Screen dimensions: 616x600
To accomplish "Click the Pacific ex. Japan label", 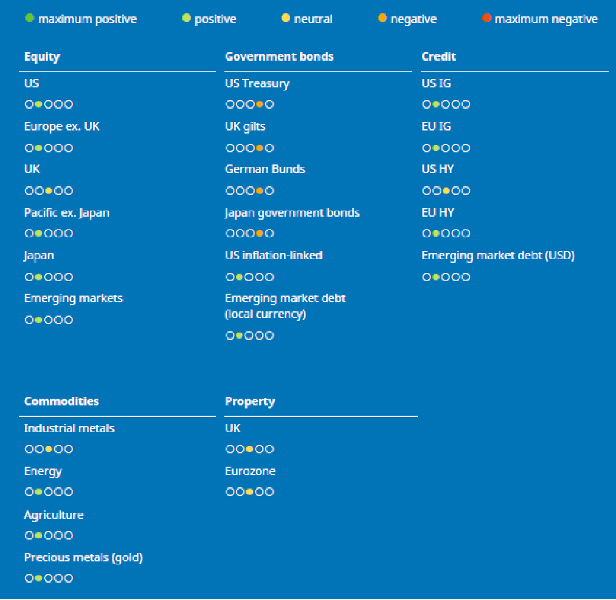I will 67,212.
